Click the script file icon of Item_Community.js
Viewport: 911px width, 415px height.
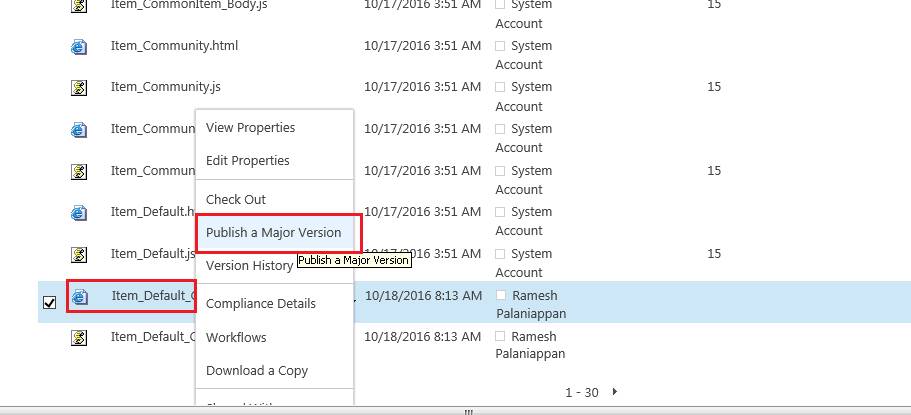(x=79, y=88)
